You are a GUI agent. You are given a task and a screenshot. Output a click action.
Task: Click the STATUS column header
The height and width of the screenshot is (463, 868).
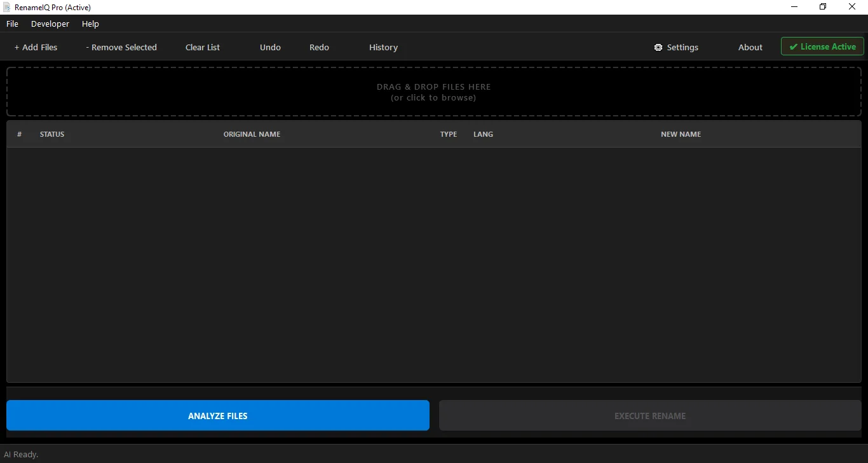tap(52, 134)
